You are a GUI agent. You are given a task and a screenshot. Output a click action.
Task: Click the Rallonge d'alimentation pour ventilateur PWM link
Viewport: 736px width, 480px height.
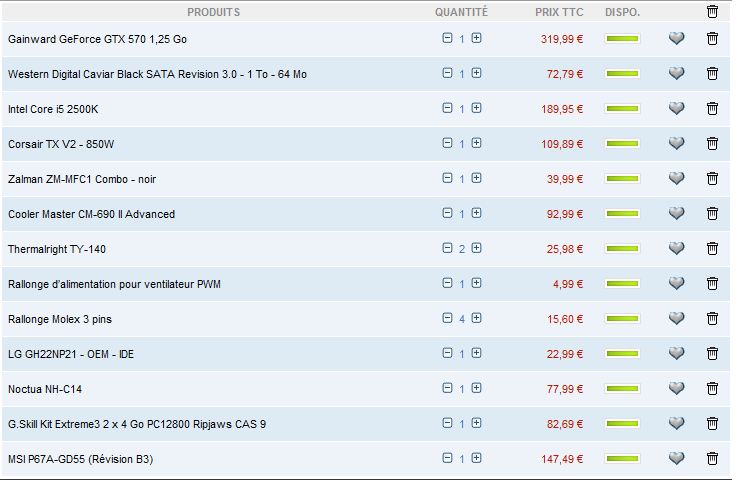pyautogui.click(x=114, y=284)
